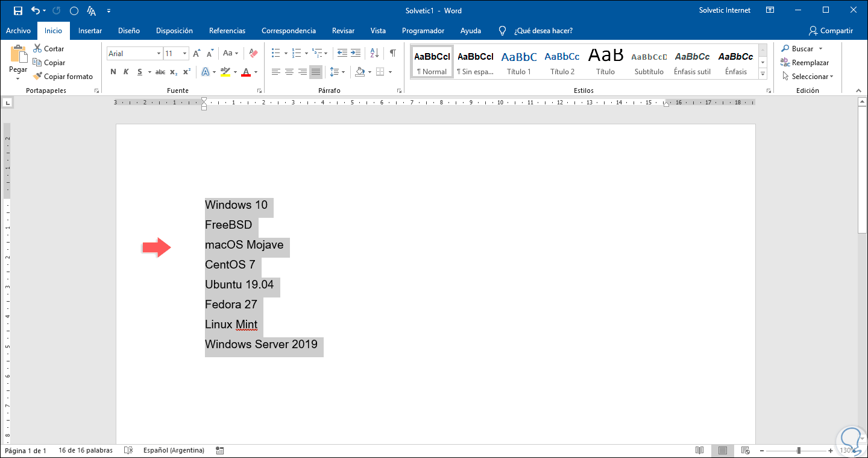Viewport: 868px width, 458px height.
Task: Apply the Énfasis sutil style
Action: pos(692,62)
